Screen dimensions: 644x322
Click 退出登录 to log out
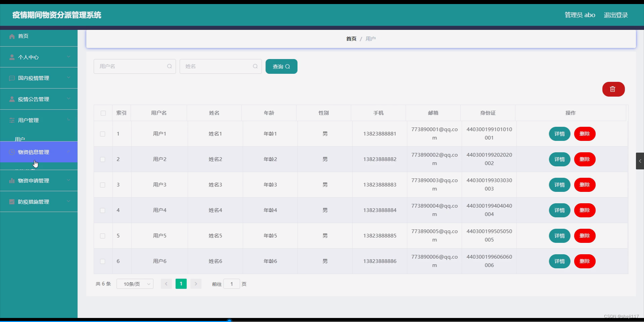616,15
